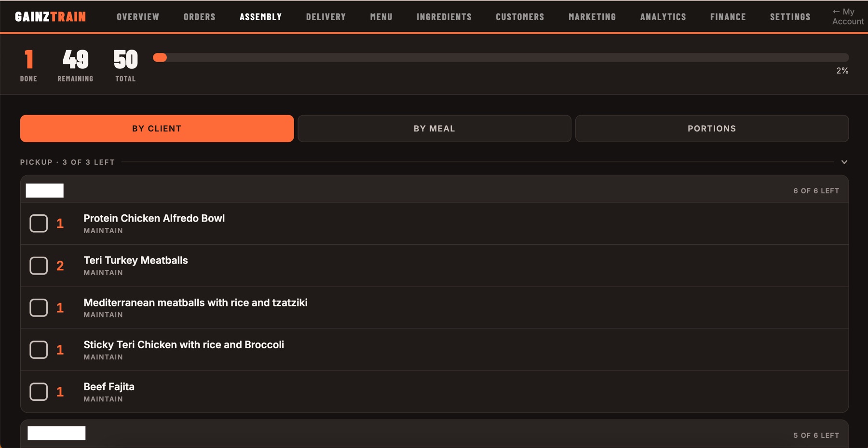
Task: Click 'PICKUP · 3 OF 3 LEFT' heading
Action: (x=68, y=162)
